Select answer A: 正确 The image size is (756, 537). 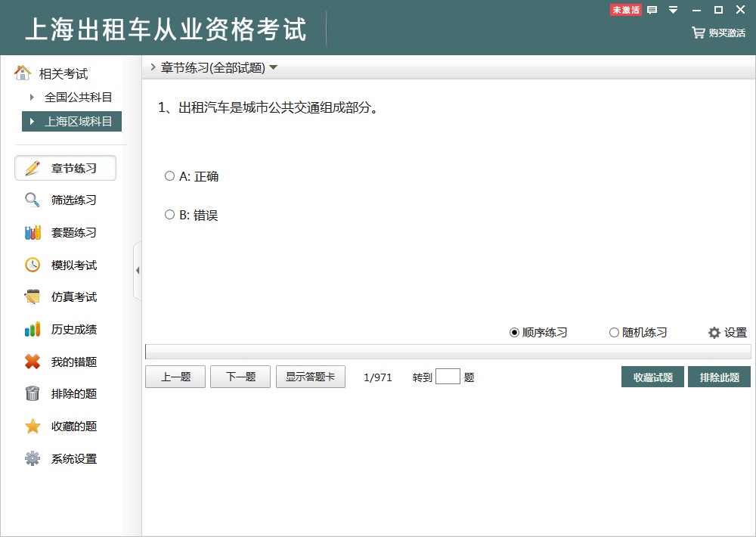coord(169,176)
